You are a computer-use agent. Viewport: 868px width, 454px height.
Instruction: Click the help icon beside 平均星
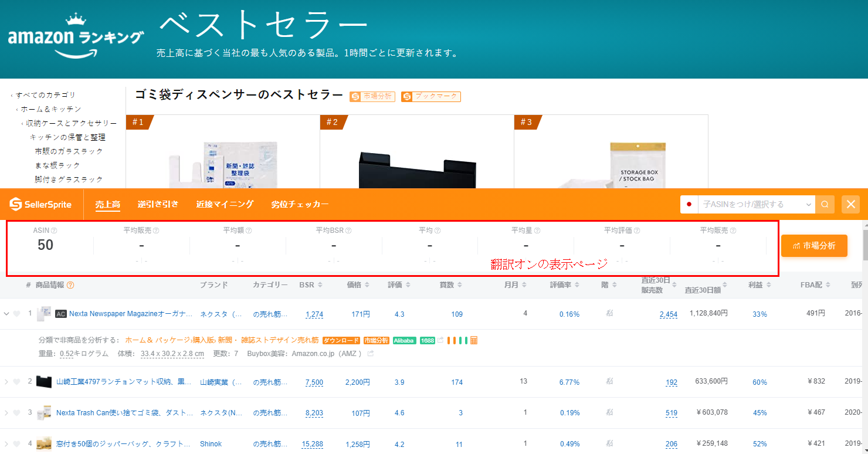point(537,231)
